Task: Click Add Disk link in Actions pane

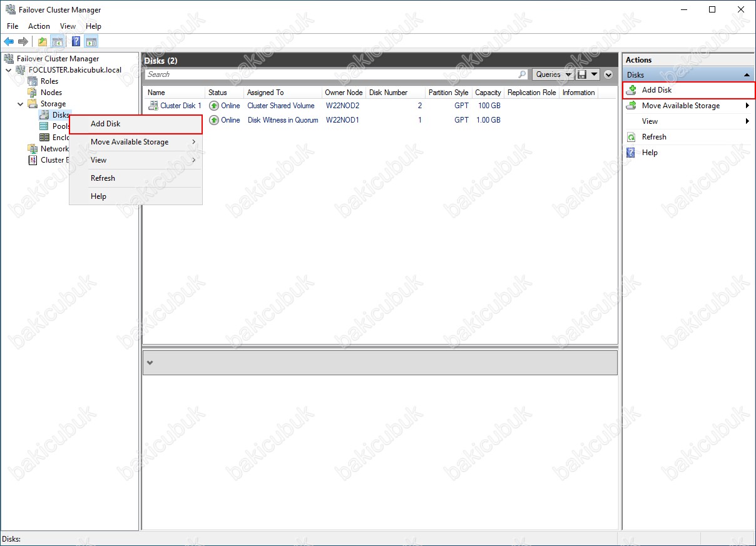Action: [x=656, y=90]
